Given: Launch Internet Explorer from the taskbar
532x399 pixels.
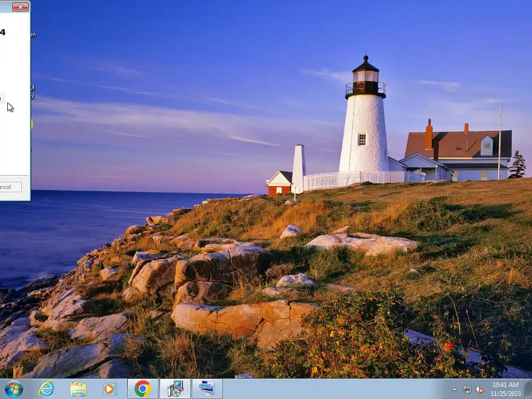Looking at the screenshot, I should [46, 389].
